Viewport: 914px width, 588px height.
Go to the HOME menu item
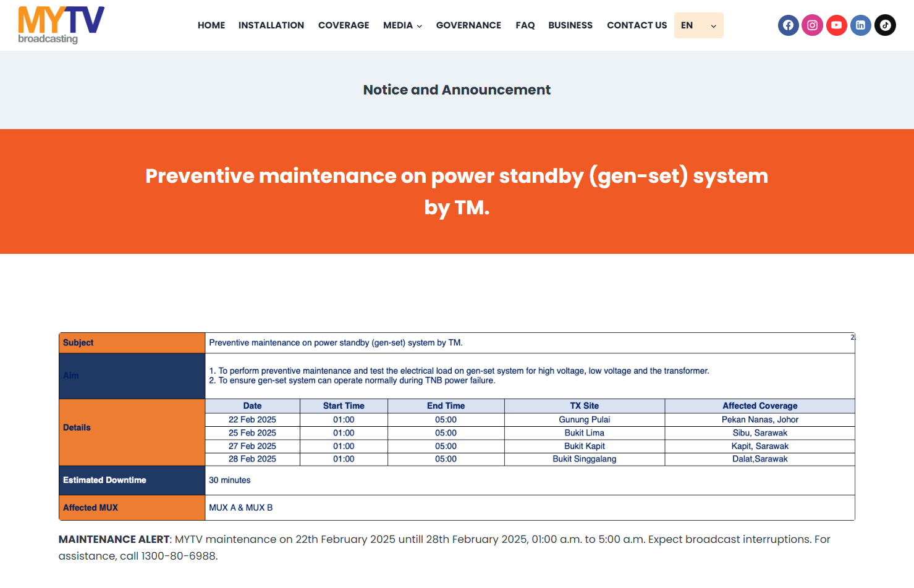(x=211, y=25)
